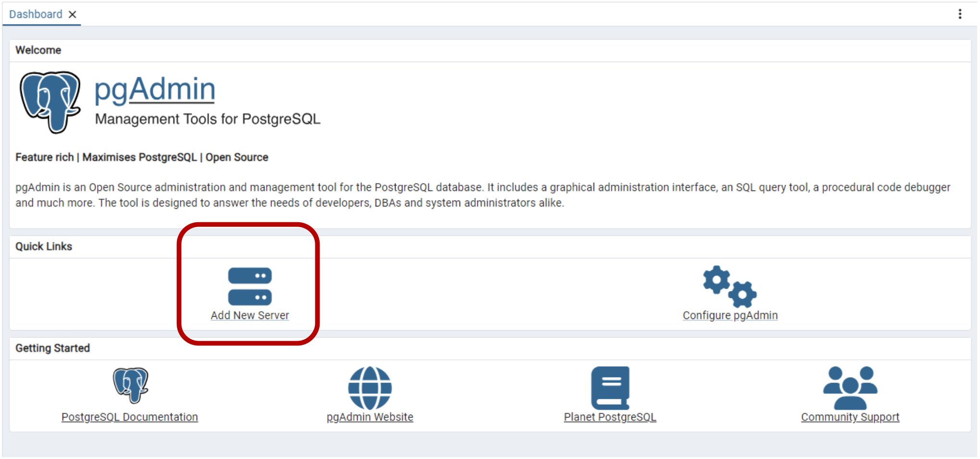Open the Configure pgAdmin link
Image resolution: width=980 pixels, height=459 pixels.
(x=730, y=315)
